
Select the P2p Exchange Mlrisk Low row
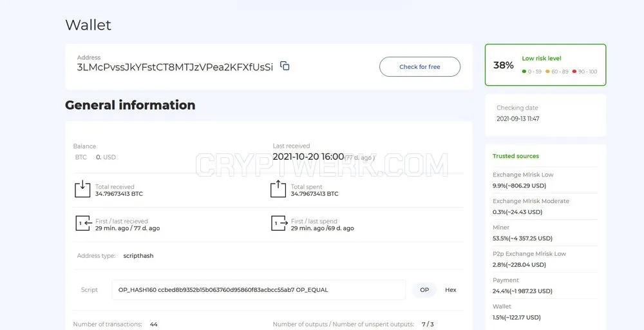click(545, 259)
